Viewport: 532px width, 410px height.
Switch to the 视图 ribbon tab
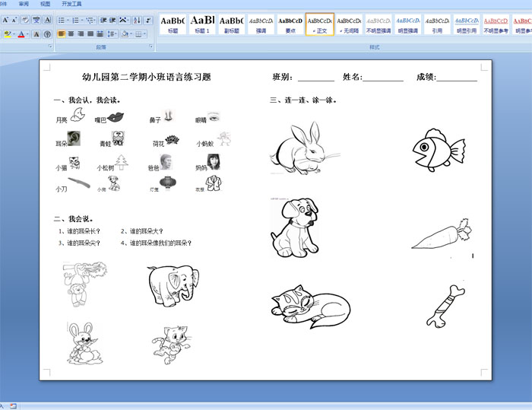45,4
